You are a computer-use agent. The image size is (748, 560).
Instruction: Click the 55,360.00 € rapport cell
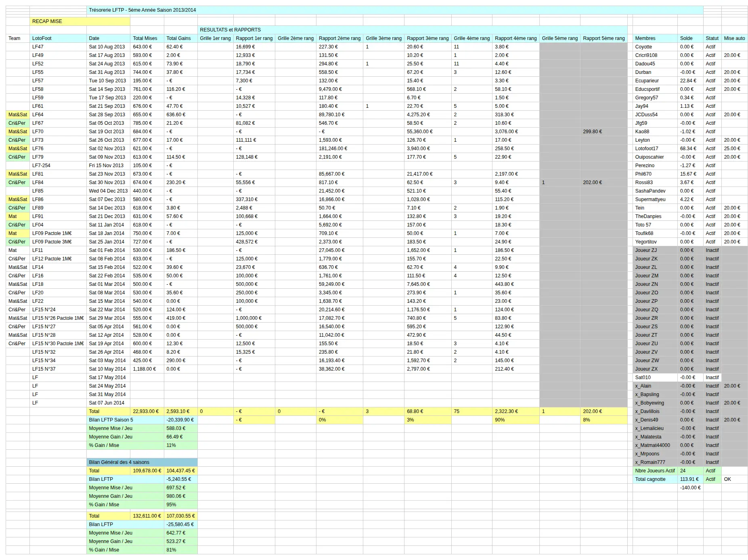click(x=428, y=132)
